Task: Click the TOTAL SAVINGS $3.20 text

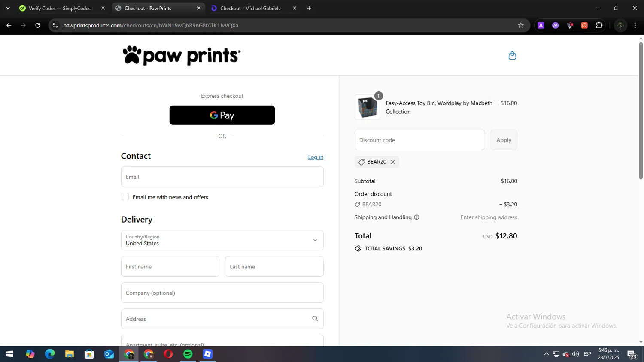Action: [x=393, y=249]
